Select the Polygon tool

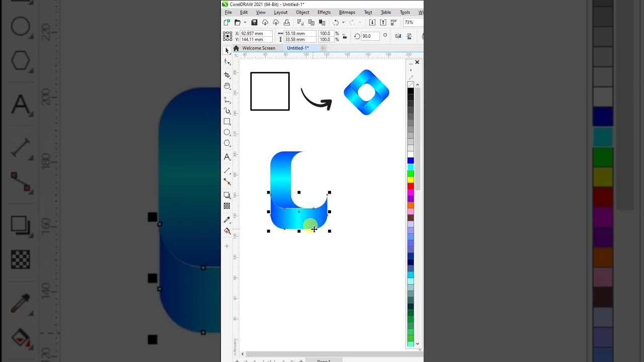tap(227, 143)
